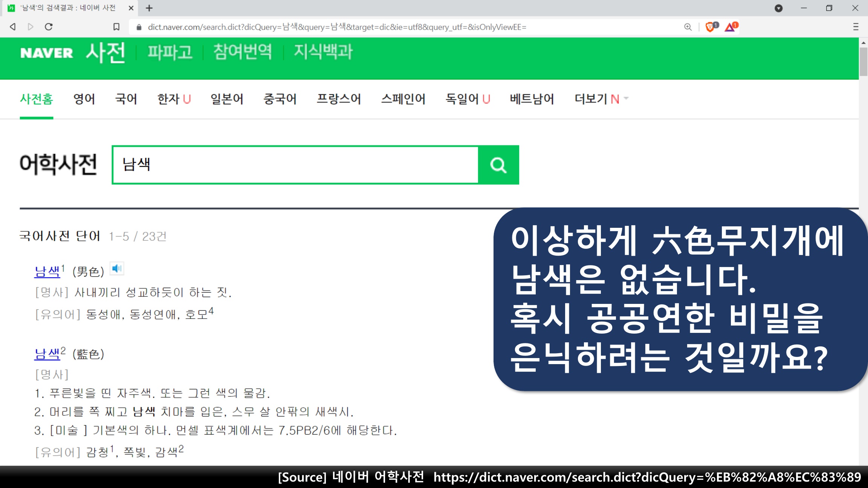
Task: Click the NAVER logo
Action: point(47,53)
